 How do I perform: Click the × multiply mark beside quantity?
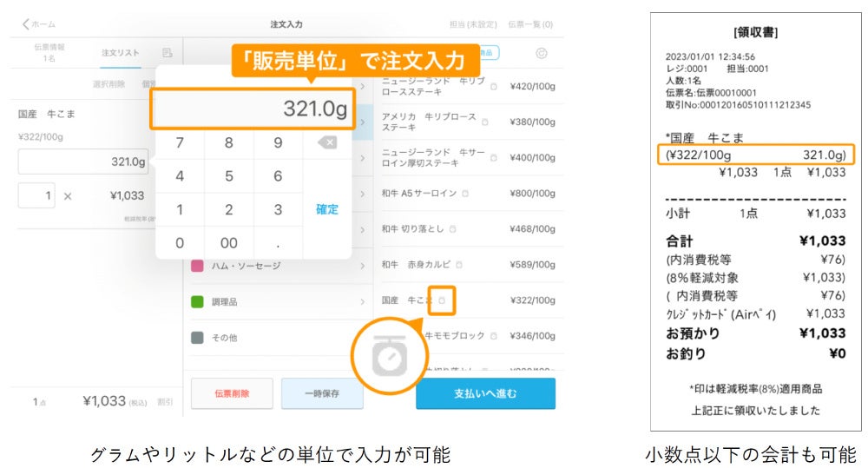pos(68,196)
